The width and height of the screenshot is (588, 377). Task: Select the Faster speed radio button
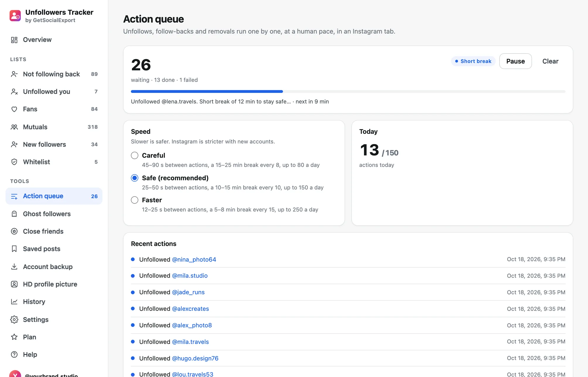tap(135, 200)
